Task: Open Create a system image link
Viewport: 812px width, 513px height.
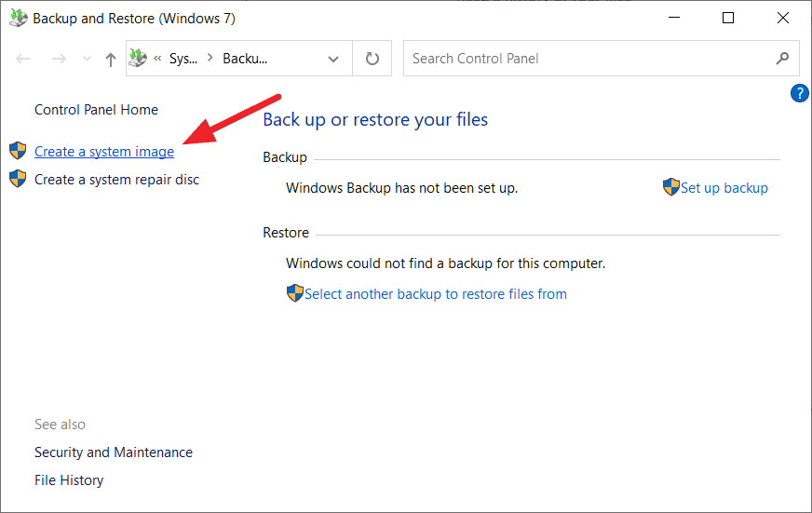Action: tap(104, 152)
